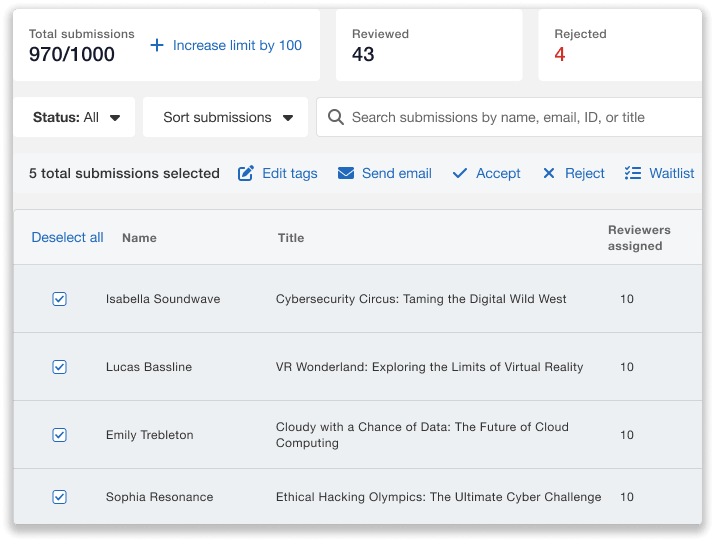Click the Reject X icon
This screenshot has height=542, width=715.
pyautogui.click(x=548, y=173)
